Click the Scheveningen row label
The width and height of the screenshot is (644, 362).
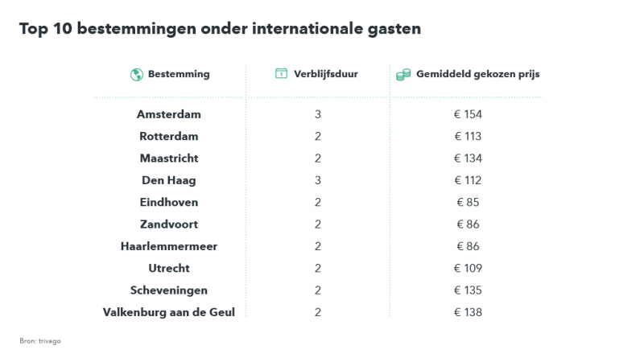click(169, 290)
